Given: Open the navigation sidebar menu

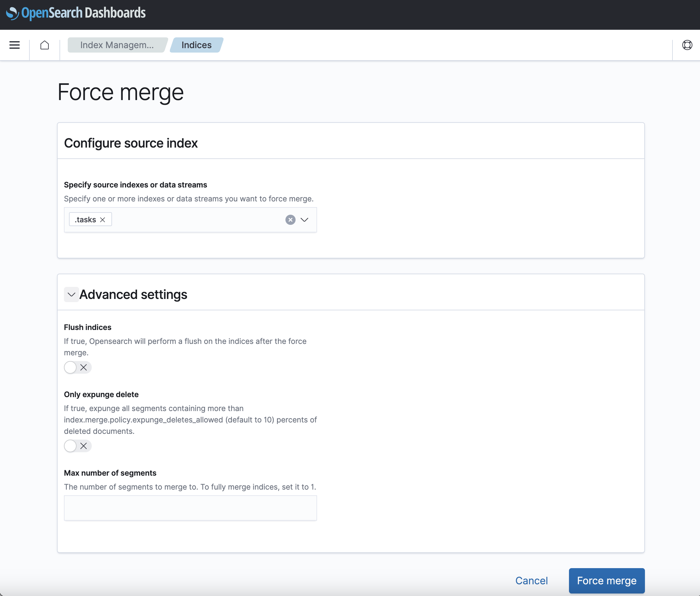Looking at the screenshot, I should pyautogui.click(x=15, y=45).
